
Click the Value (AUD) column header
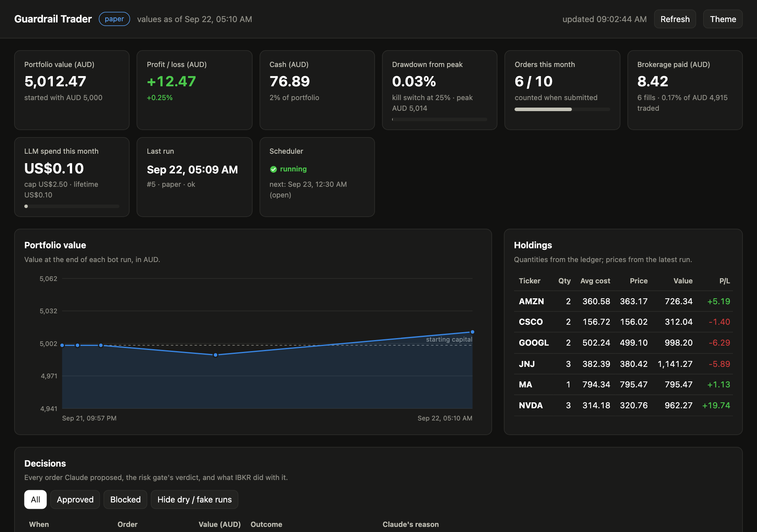click(x=220, y=525)
